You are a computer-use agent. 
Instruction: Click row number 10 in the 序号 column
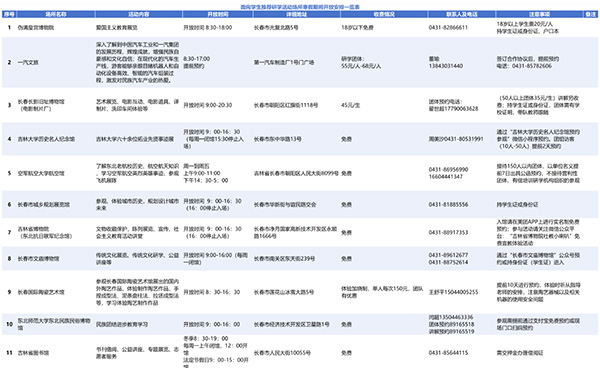(x=10, y=324)
